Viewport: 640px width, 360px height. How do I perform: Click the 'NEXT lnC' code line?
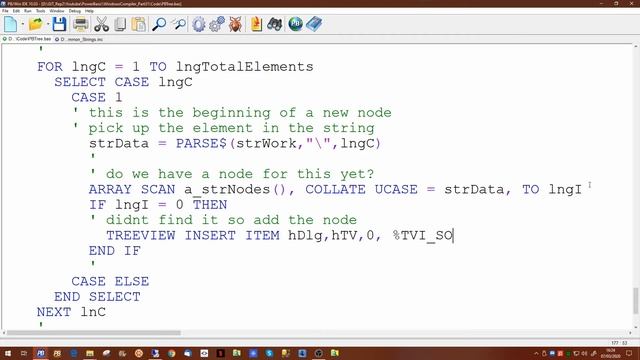click(x=71, y=312)
